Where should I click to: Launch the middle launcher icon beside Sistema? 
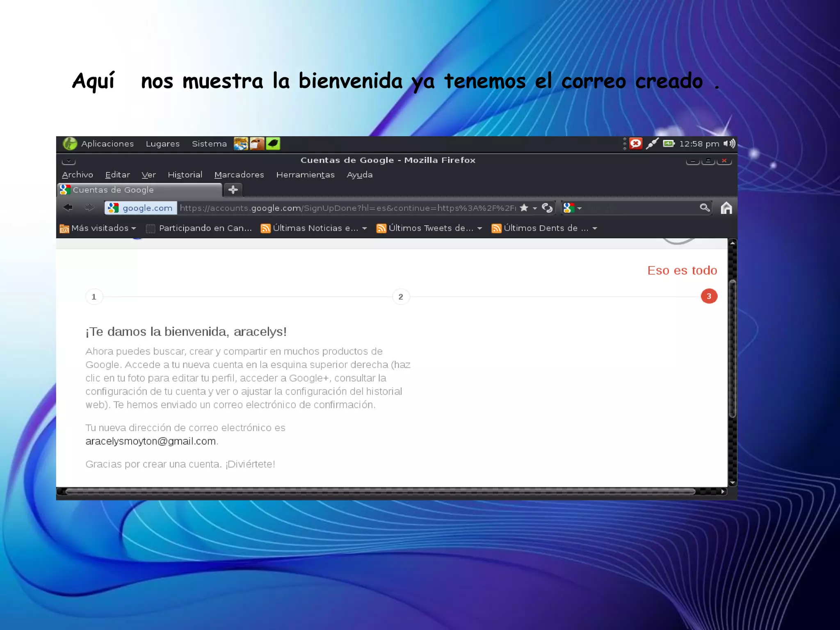tap(257, 144)
